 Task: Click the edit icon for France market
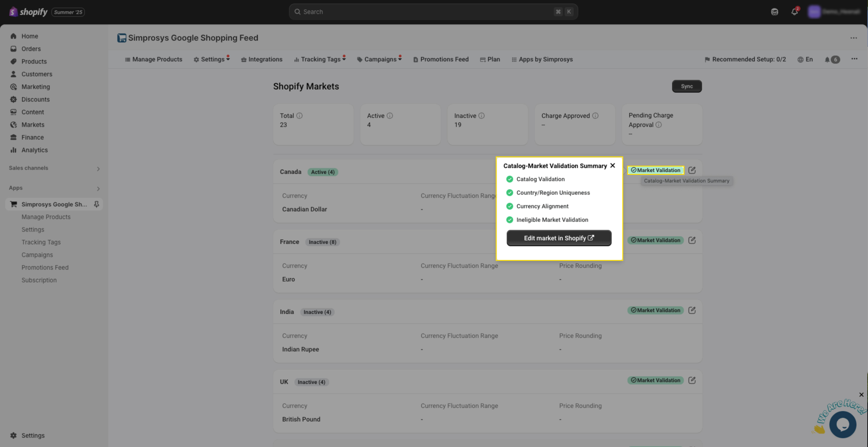pyautogui.click(x=692, y=240)
